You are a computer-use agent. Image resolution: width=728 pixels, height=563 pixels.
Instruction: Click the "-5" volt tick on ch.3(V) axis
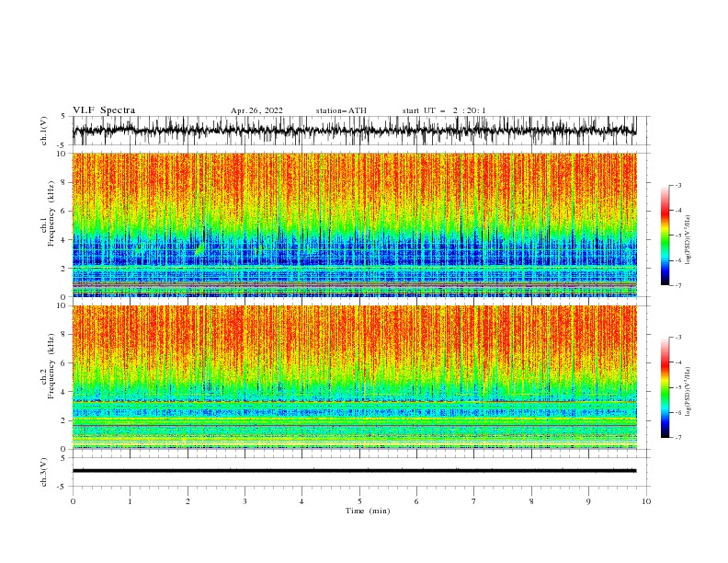[63, 487]
